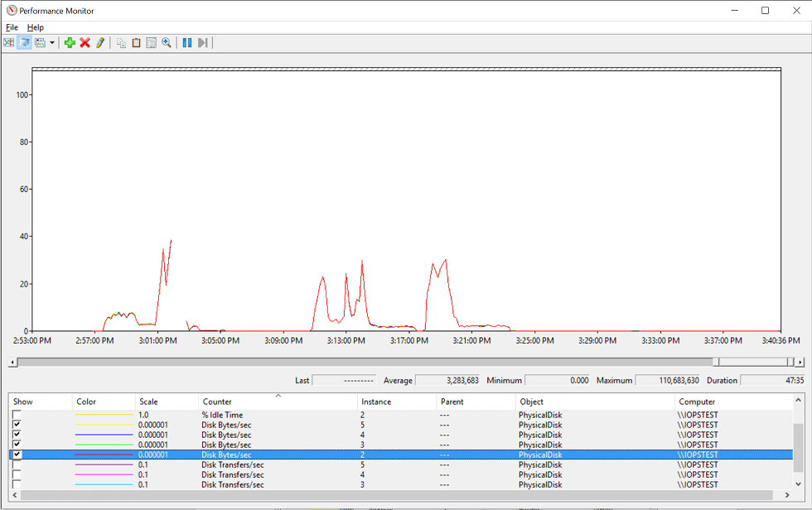Click the Highlight pen icon

(100, 42)
